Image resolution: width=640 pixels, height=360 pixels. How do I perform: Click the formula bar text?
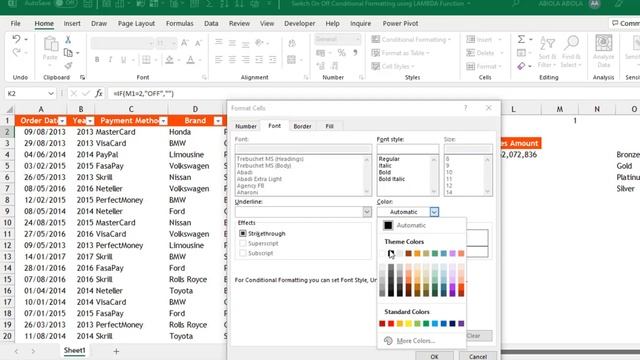coord(144,93)
